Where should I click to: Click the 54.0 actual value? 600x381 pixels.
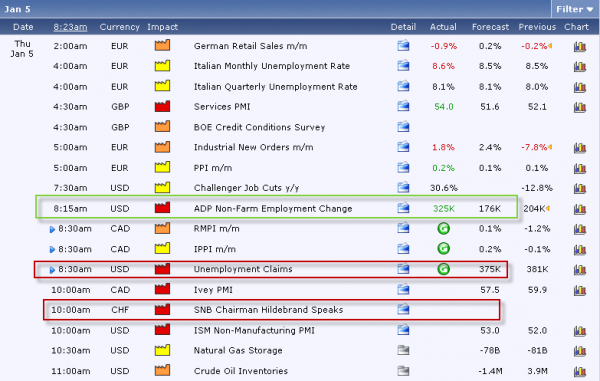pyautogui.click(x=444, y=107)
